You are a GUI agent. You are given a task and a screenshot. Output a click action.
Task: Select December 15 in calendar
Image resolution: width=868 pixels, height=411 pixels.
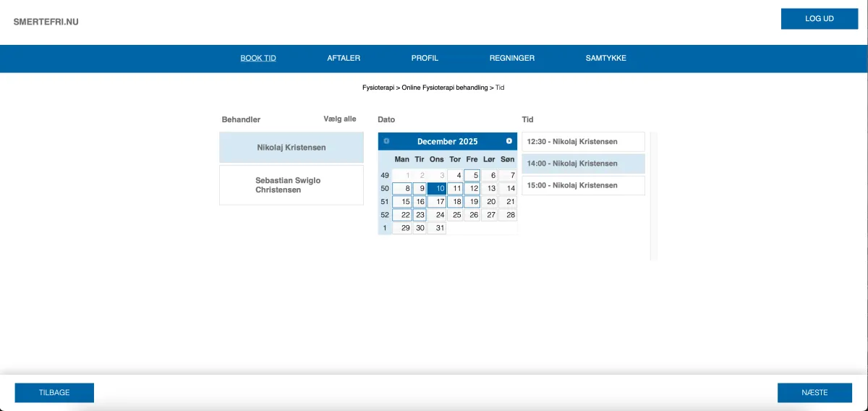click(x=402, y=202)
